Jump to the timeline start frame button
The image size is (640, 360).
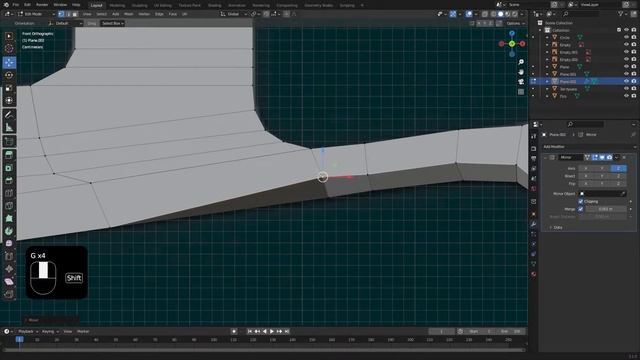[250, 331]
